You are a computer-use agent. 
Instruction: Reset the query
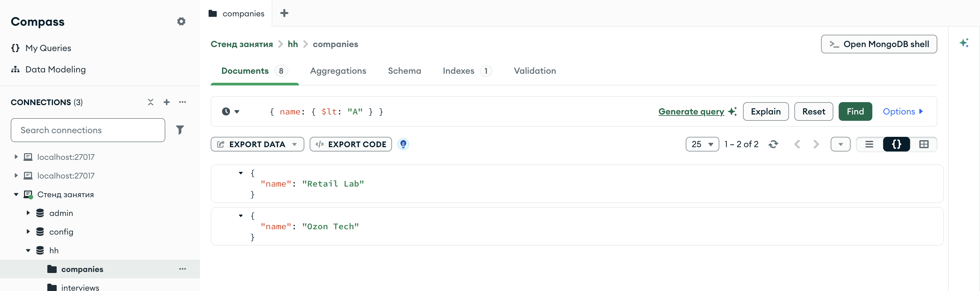813,111
